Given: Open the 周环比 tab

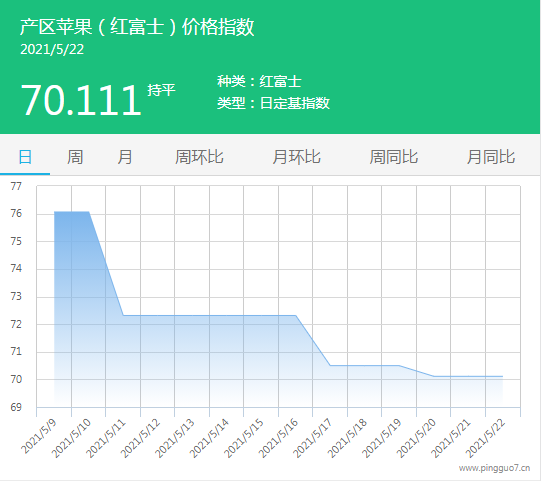Looking at the screenshot, I should (x=199, y=157).
